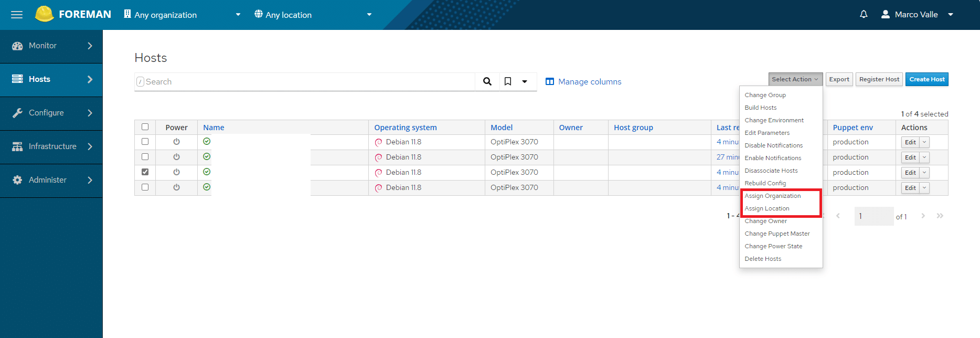
Task: Toggle the select-all hosts checkbox
Action: coord(145,127)
